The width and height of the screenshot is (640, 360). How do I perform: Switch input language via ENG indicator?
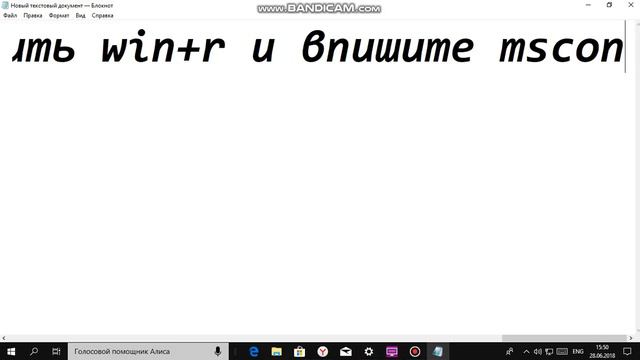tap(578, 351)
